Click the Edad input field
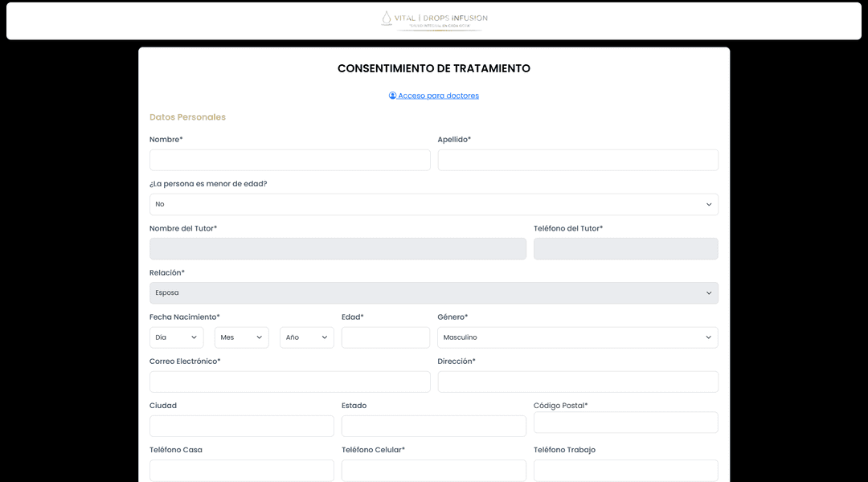868x482 pixels. [385, 337]
